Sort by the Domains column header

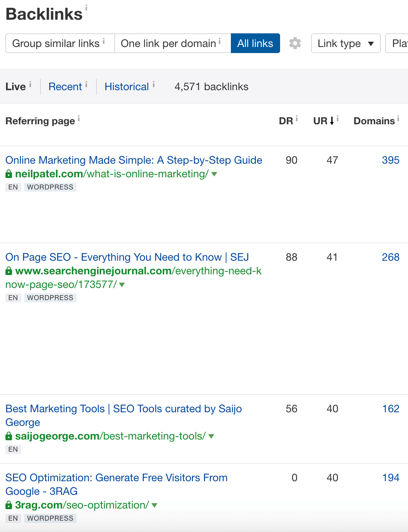pyautogui.click(x=374, y=121)
